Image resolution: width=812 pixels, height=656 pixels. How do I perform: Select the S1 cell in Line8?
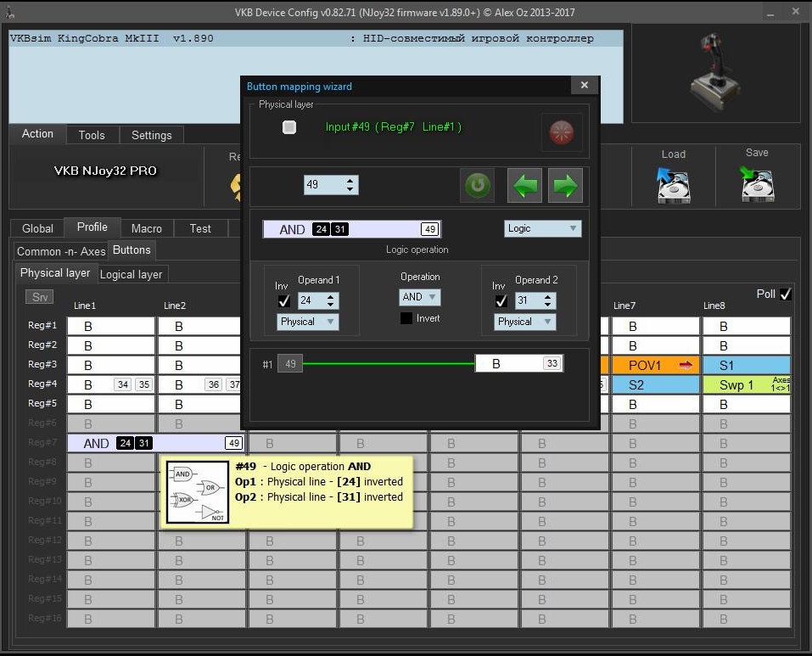pos(746,365)
